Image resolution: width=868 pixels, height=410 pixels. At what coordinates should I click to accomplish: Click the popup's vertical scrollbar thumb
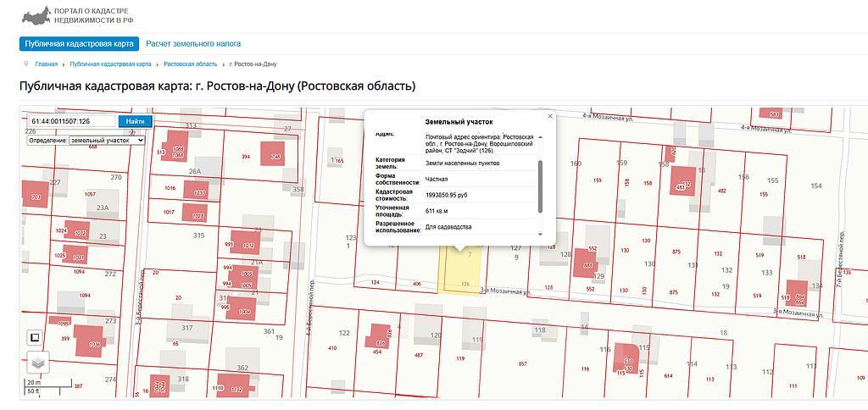pyautogui.click(x=540, y=185)
